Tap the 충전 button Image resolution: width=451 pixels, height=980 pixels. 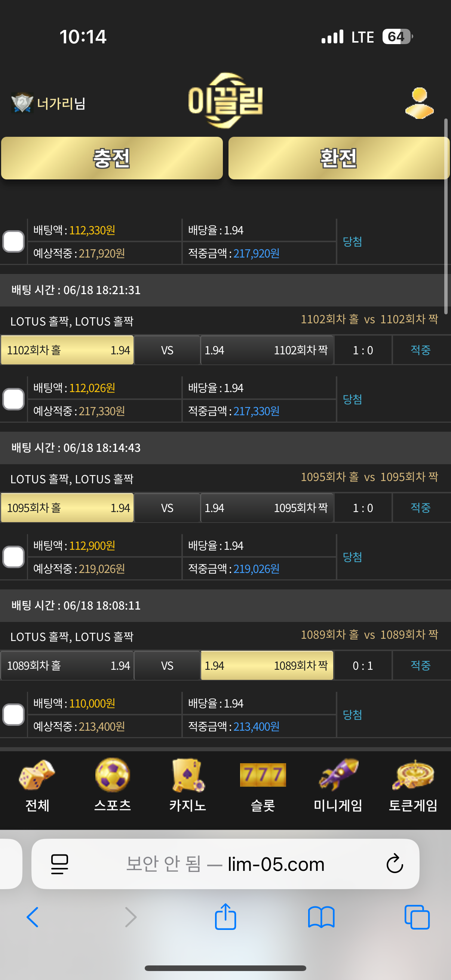(112, 158)
